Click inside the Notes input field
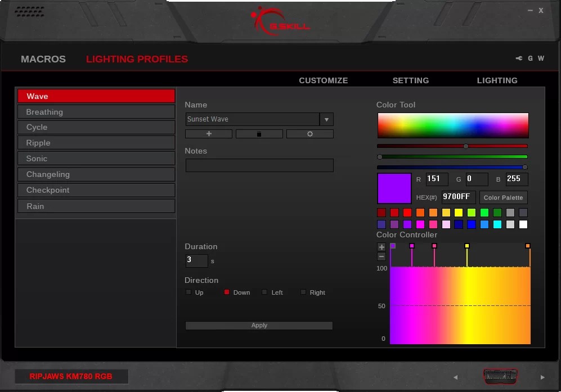 tap(259, 165)
